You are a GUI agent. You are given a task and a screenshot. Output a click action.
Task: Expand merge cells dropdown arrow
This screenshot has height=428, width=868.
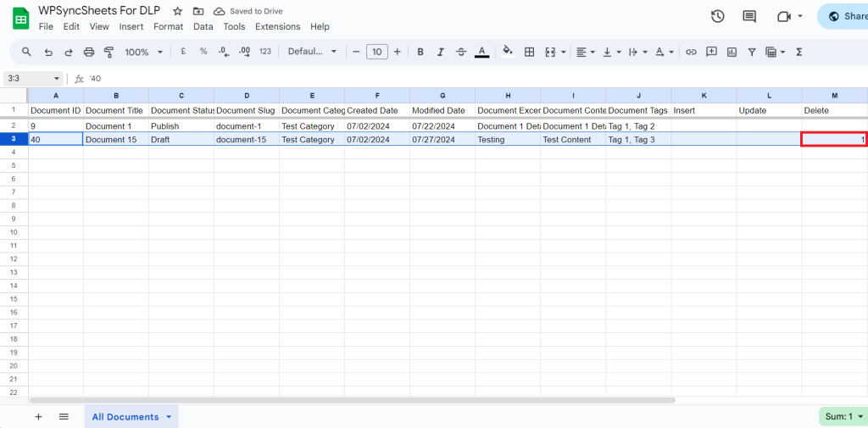pos(564,52)
